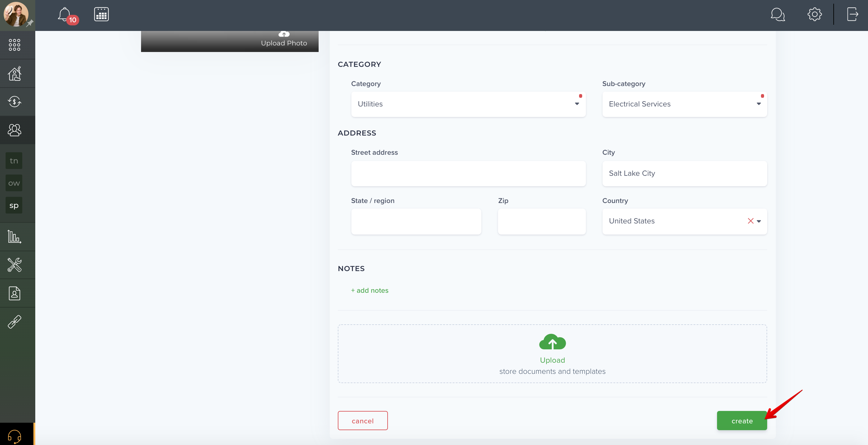868x445 pixels.
Task: Click the '+ add notes' link
Action: 370,291
